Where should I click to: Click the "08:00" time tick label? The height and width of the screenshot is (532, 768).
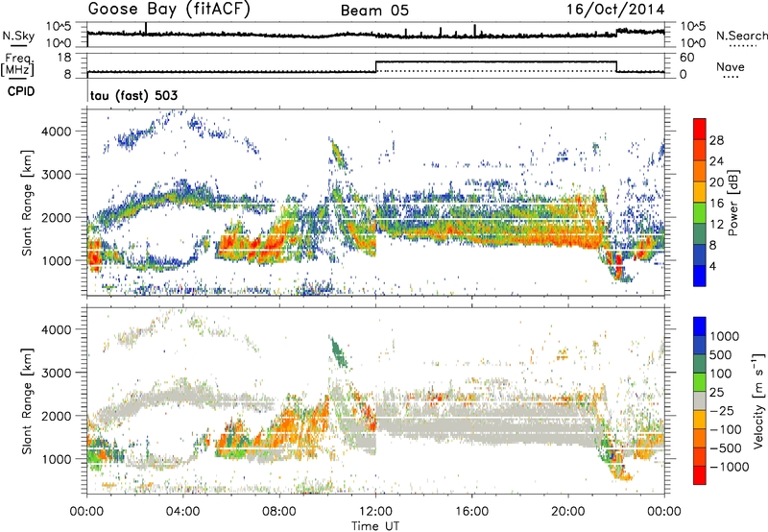[x=279, y=512]
